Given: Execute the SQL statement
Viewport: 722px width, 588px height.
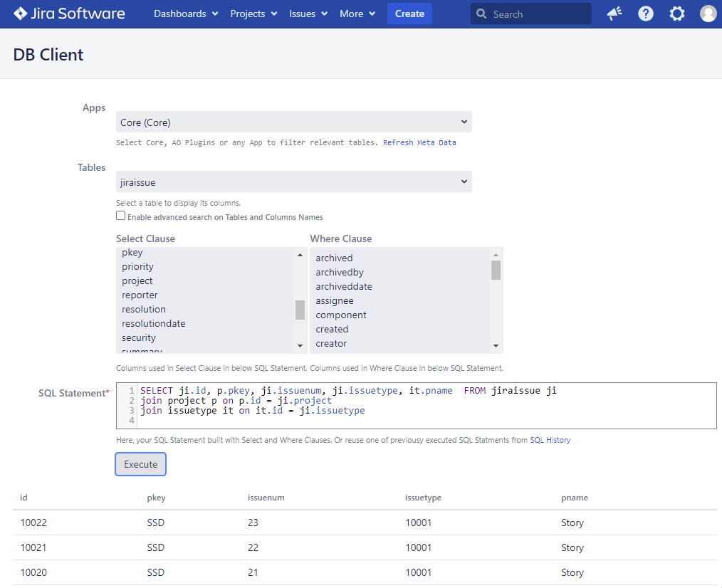Looking at the screenshot, I should (141, 464).
